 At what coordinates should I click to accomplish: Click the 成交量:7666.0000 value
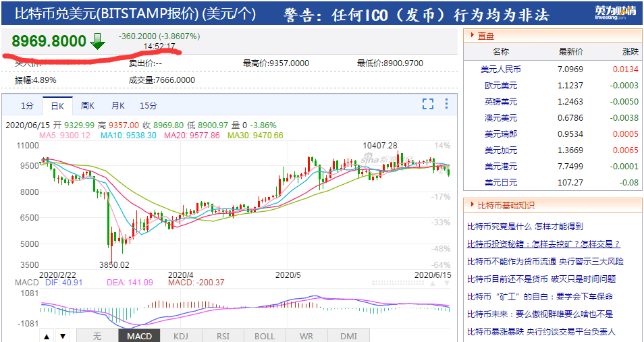(162, 80)
